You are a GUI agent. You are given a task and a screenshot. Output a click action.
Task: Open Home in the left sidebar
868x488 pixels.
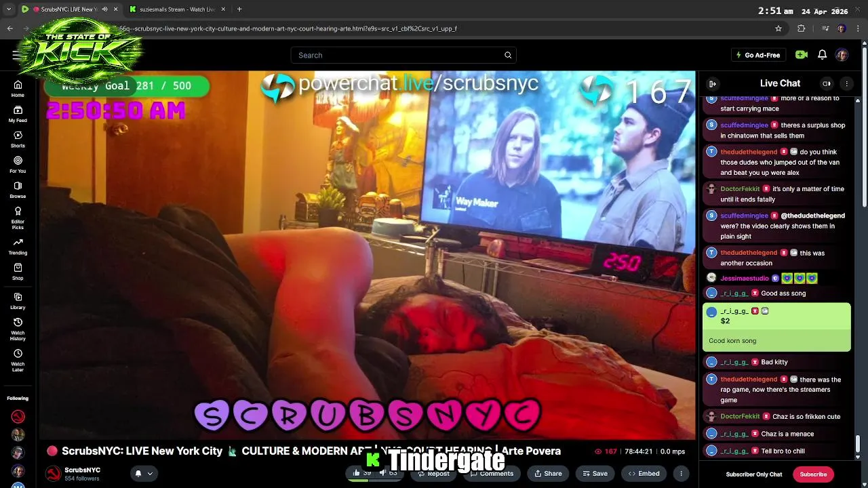click(18, 89)
